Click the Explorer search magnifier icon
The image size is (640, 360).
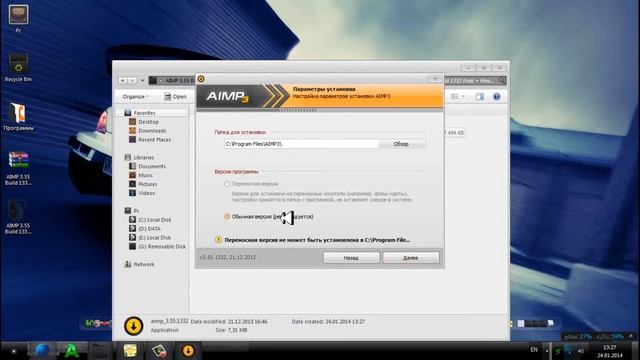(501, 81)
